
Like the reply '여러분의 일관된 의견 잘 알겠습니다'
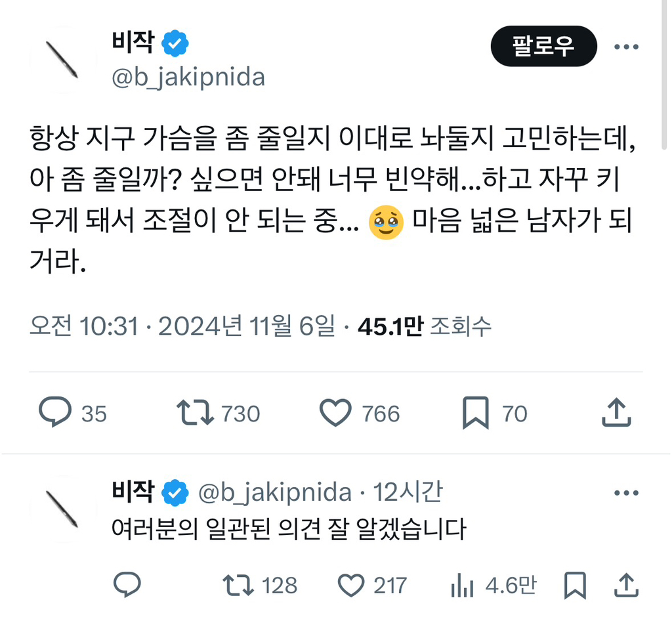click(352, 586)
